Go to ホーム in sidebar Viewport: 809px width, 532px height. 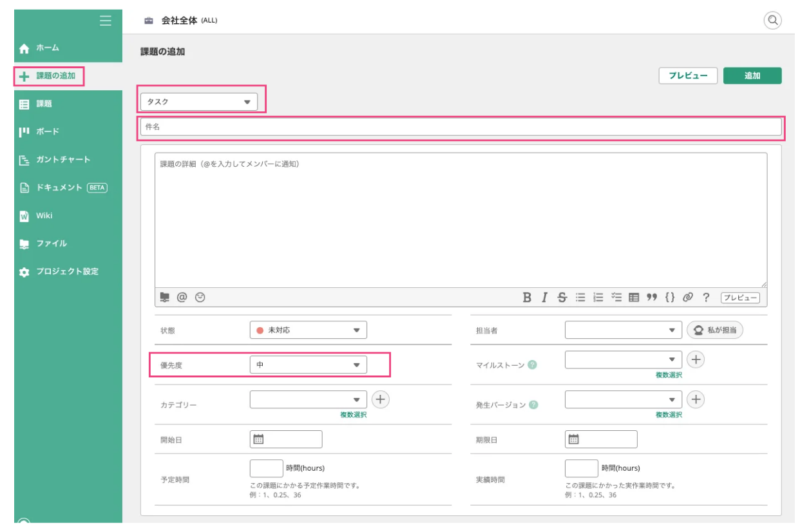(x=68, y=48)
